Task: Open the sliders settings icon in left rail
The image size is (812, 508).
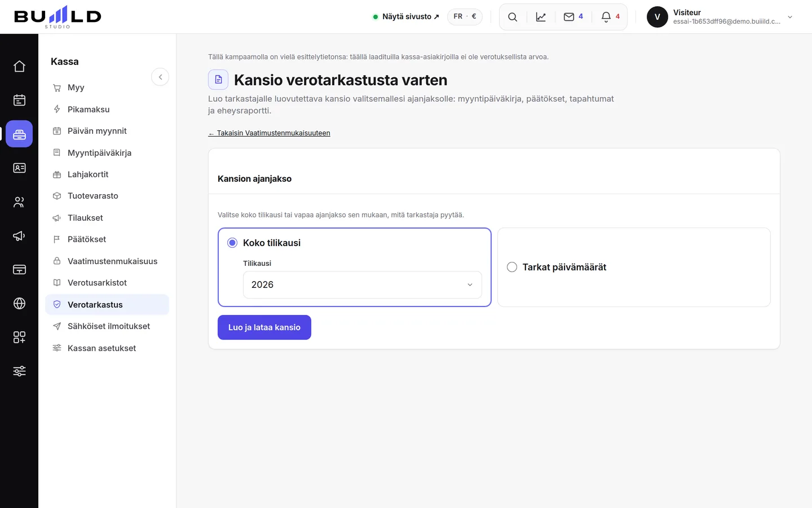Action: point(19,371)
